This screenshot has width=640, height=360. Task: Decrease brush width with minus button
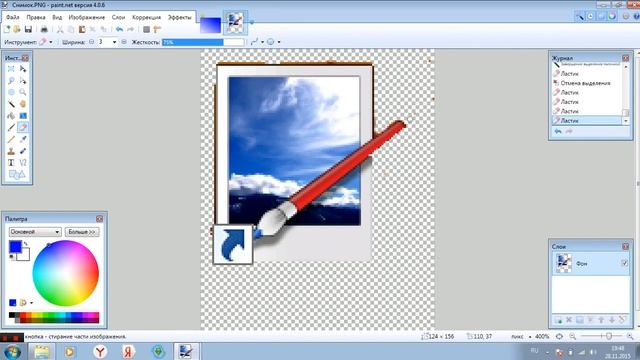tap(91, 42)
